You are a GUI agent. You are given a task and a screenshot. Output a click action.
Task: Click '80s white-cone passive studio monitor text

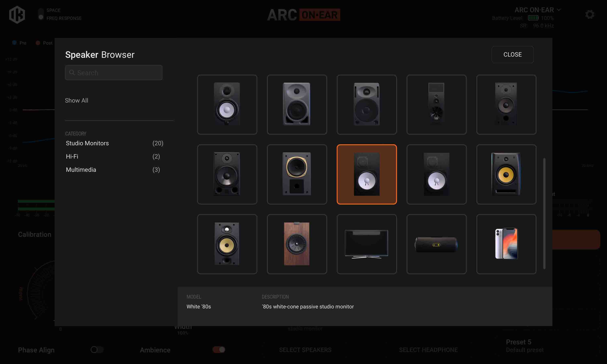point(308,307)
